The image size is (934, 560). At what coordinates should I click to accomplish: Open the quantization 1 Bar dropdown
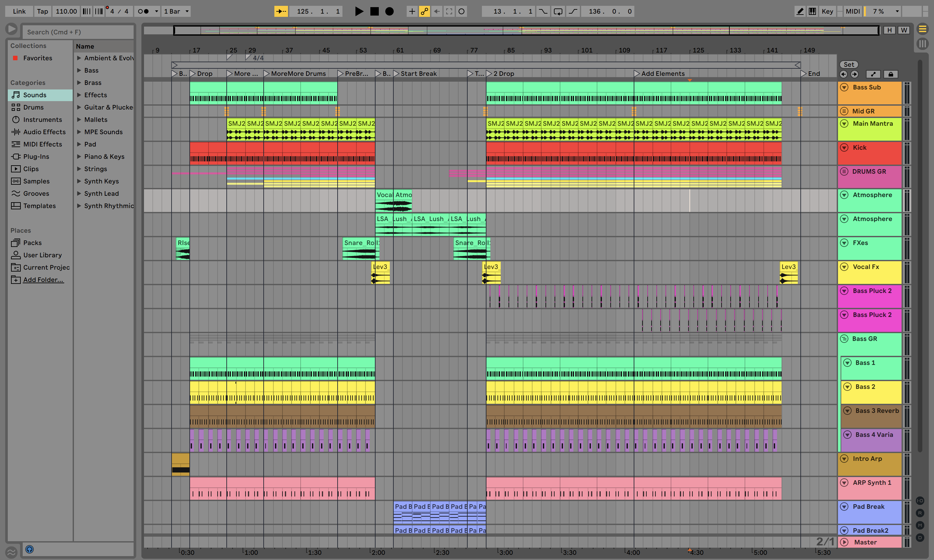(x=176, y=11)
